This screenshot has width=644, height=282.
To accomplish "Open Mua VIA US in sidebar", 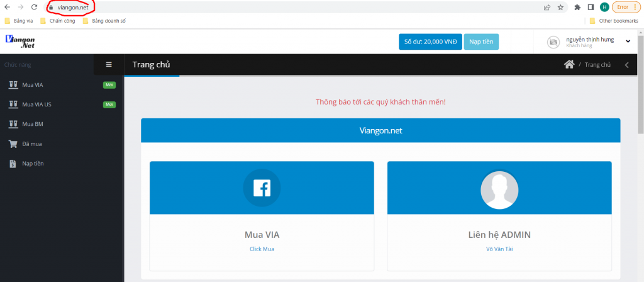I will (36, 104).
